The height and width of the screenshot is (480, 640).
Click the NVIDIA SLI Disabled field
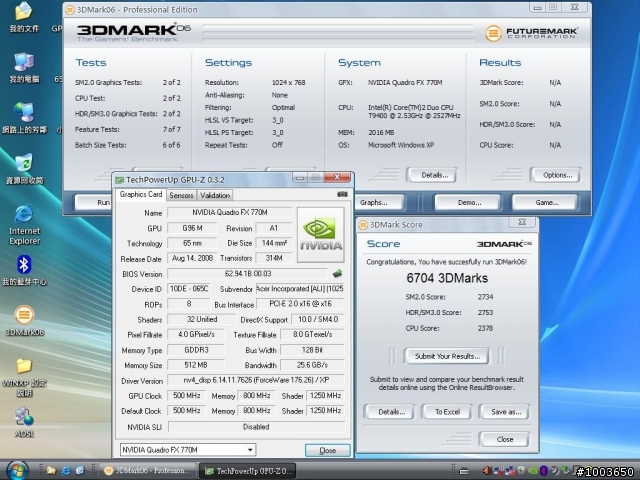(x=256, y=427)
